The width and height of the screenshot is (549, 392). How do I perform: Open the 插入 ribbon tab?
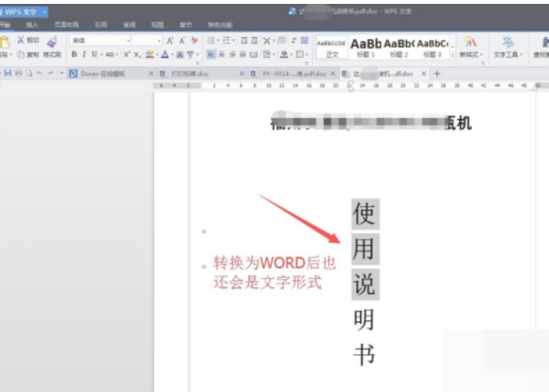coord(32,25)
